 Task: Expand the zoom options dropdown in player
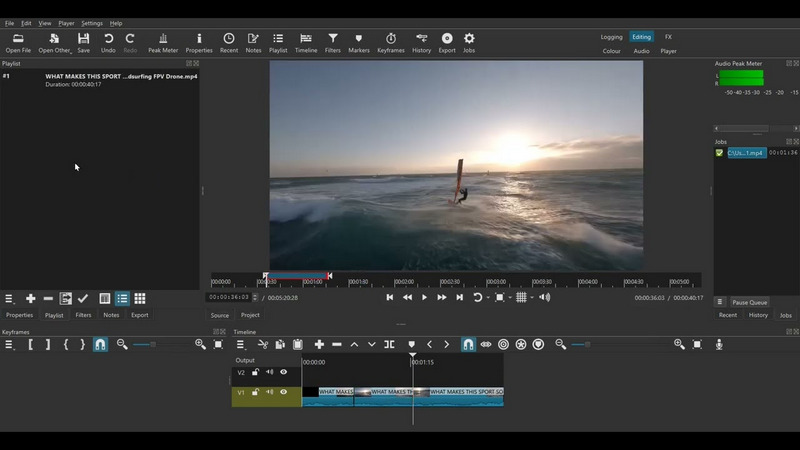click(x=510, y=297)
